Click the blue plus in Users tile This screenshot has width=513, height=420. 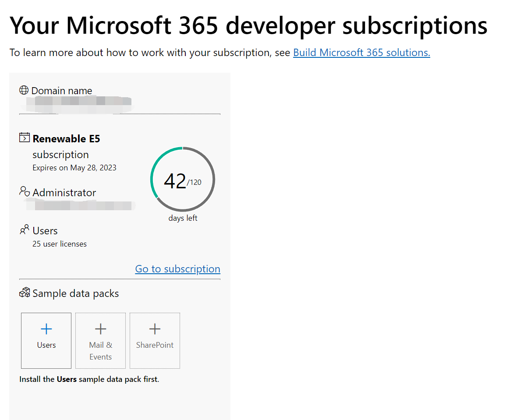(46, 329)
